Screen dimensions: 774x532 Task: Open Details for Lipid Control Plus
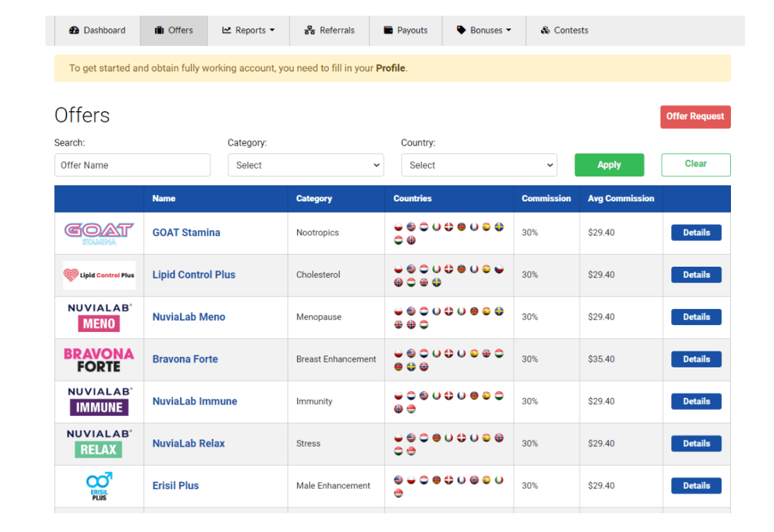[x=696, y=275]
